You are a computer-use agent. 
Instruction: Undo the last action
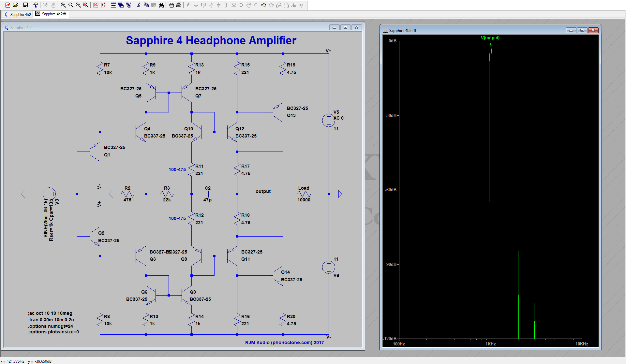coord(264,5)
